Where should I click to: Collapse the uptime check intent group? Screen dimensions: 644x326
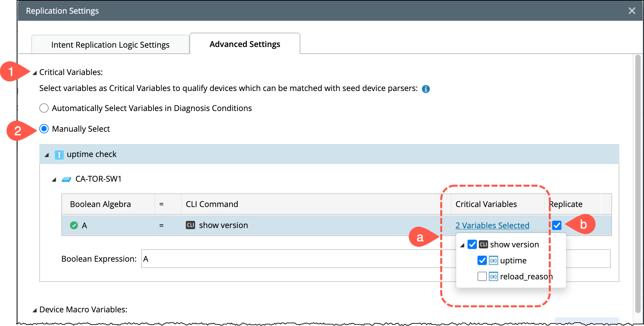(47, 155)
